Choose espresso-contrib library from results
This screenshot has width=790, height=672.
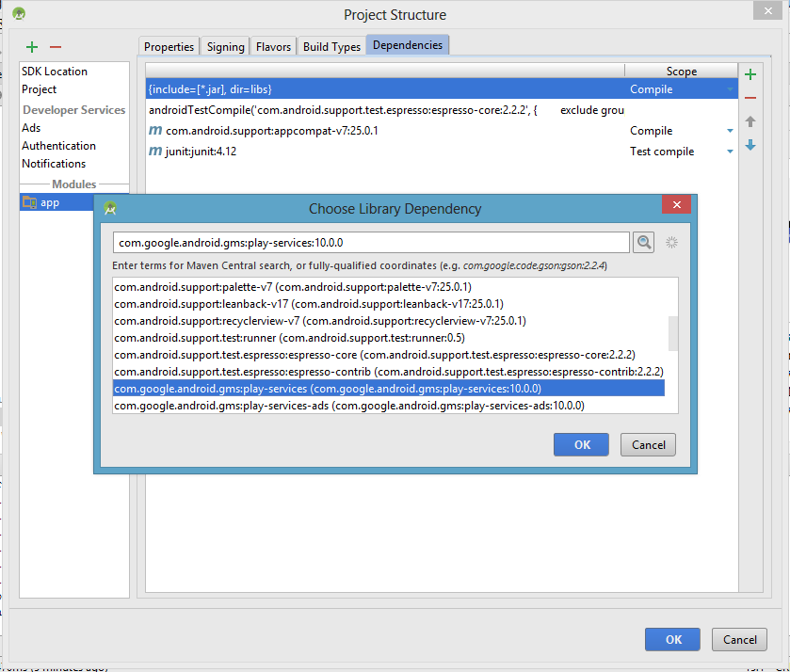(389, 371)
